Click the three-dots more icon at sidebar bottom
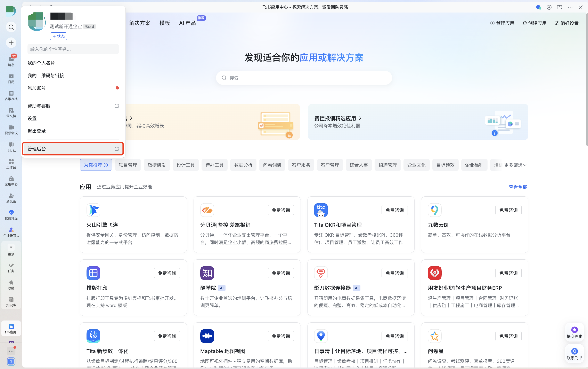The height and width of the screenshot is (369, 588). (x=11, y=351)
